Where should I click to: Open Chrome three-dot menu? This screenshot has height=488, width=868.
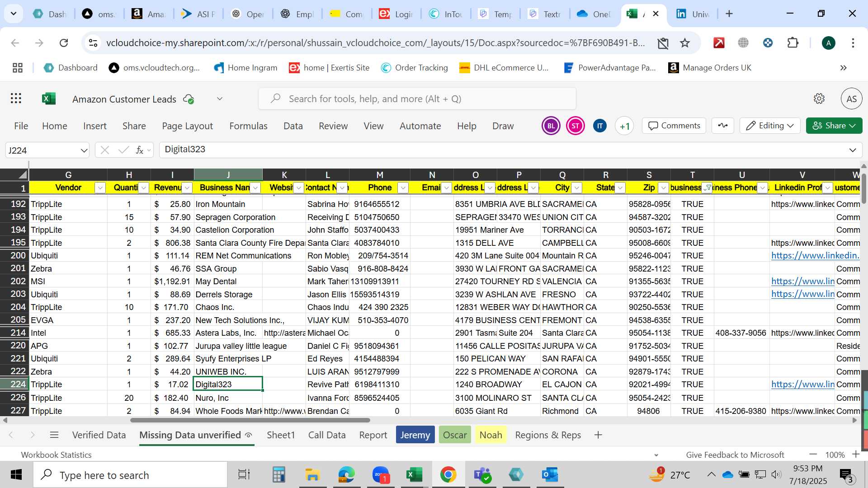point(853,43)
